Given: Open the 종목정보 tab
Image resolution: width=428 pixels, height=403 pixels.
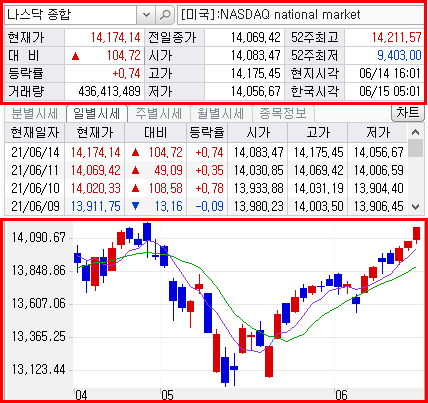Looking at the screenshot, I should (x=283, y=114).
